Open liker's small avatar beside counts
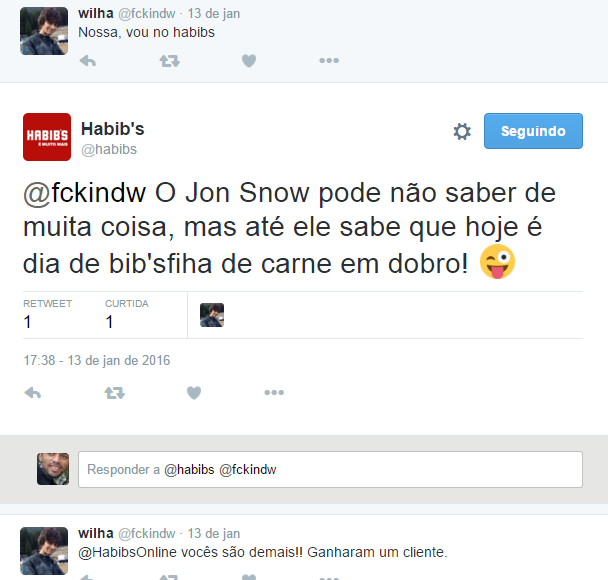608x580 pixels. tap(212, 315)
